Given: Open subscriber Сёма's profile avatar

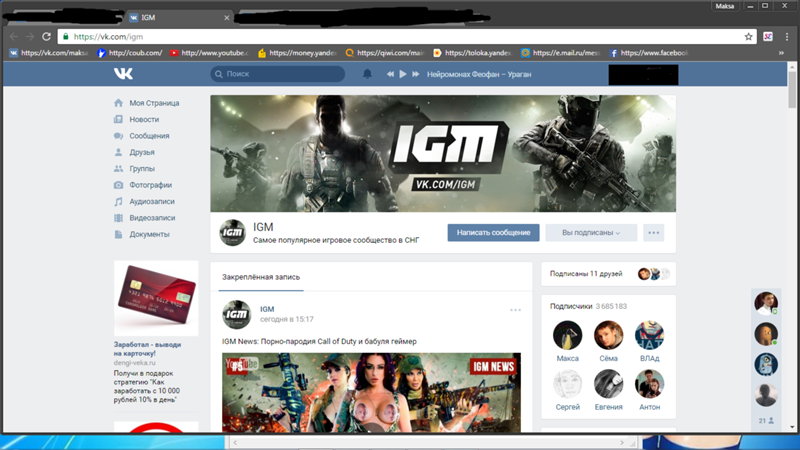Looking at the screenshot, I should pyautogui.click(x=608, y=335).
